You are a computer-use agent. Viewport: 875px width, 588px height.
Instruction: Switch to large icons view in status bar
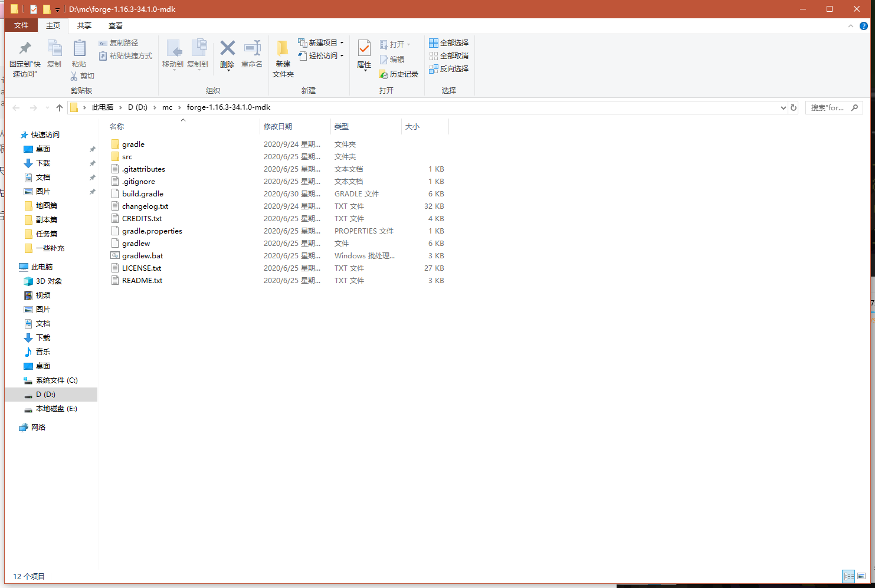point(861,576)
